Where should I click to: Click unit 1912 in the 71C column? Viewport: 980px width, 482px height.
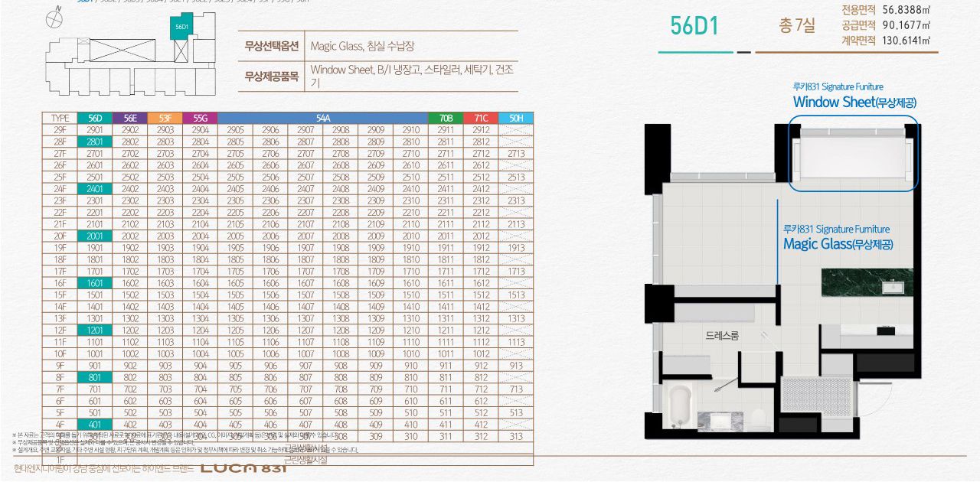pyautogui.click(x=482, y=248)
